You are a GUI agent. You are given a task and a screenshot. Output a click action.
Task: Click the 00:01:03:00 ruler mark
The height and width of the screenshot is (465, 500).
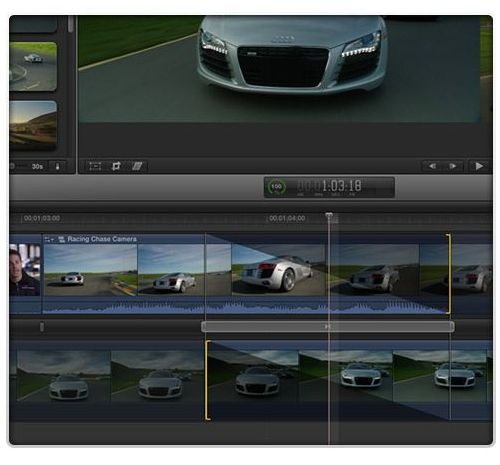(x=42, y=218)
